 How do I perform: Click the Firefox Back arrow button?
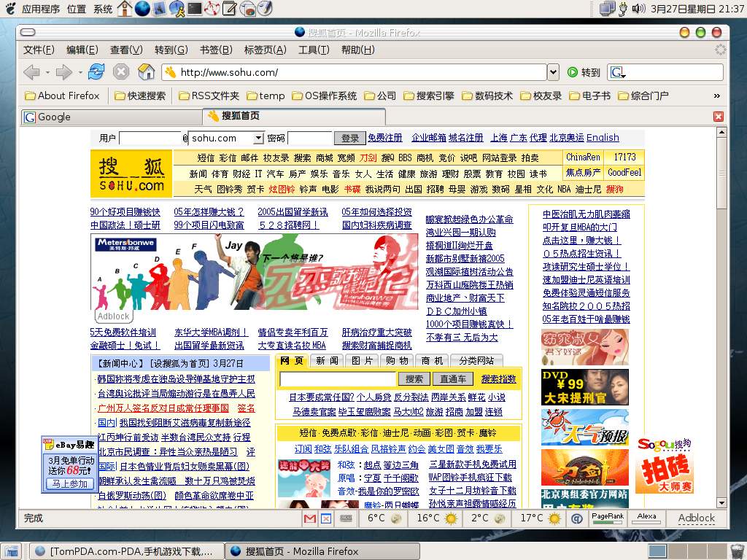[31, 72]
